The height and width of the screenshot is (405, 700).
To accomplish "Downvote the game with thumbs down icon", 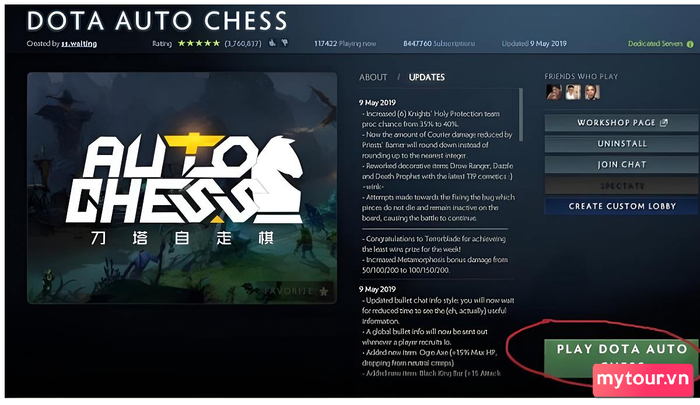I will tap(284, 43).
